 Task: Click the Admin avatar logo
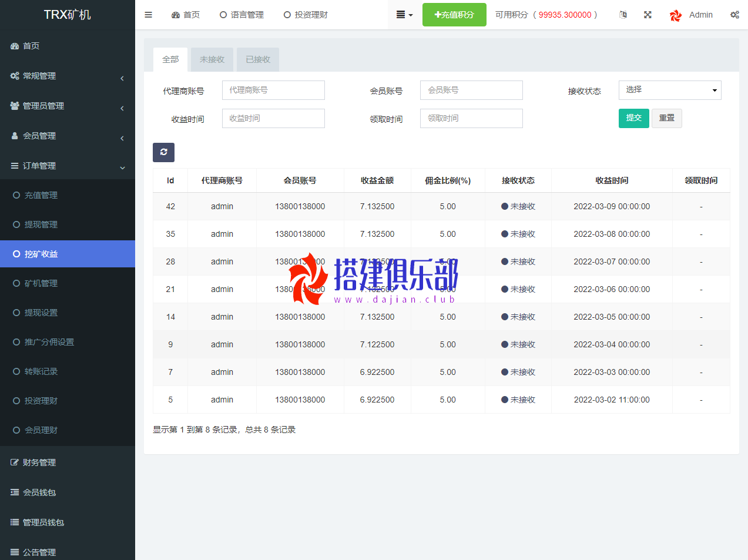(676, 15)
